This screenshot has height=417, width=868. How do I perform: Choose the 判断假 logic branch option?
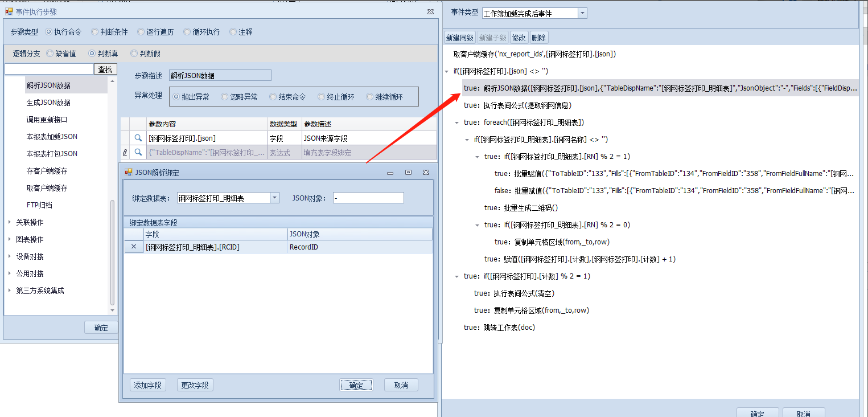[x=134, y=54]
